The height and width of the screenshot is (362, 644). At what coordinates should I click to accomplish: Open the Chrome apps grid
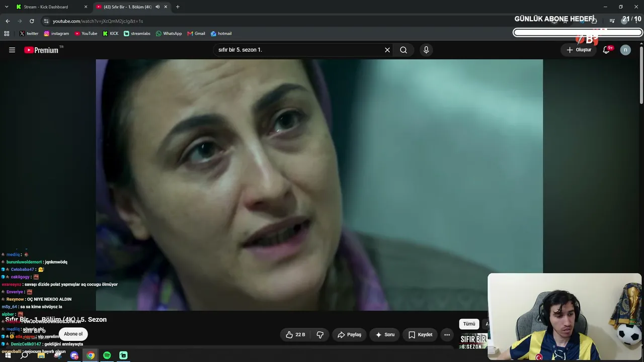pos(7,34)
